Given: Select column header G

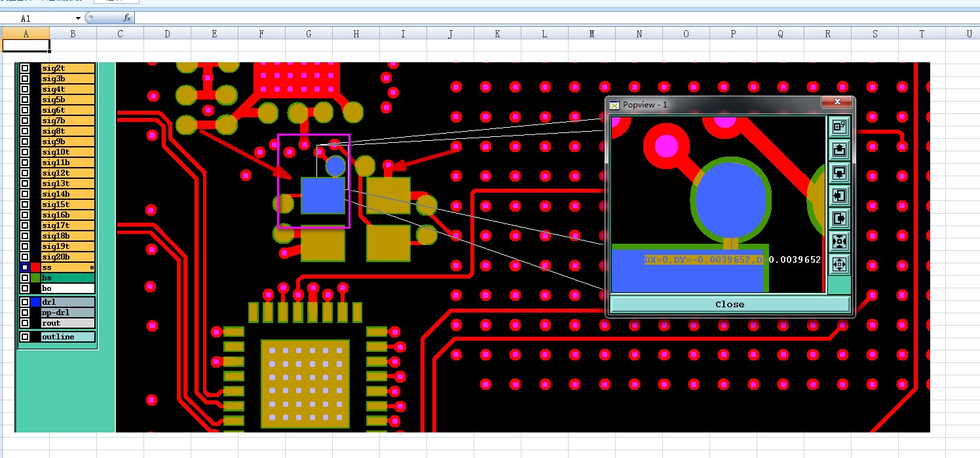Looking at the screenshot, I should pos(309,34).
